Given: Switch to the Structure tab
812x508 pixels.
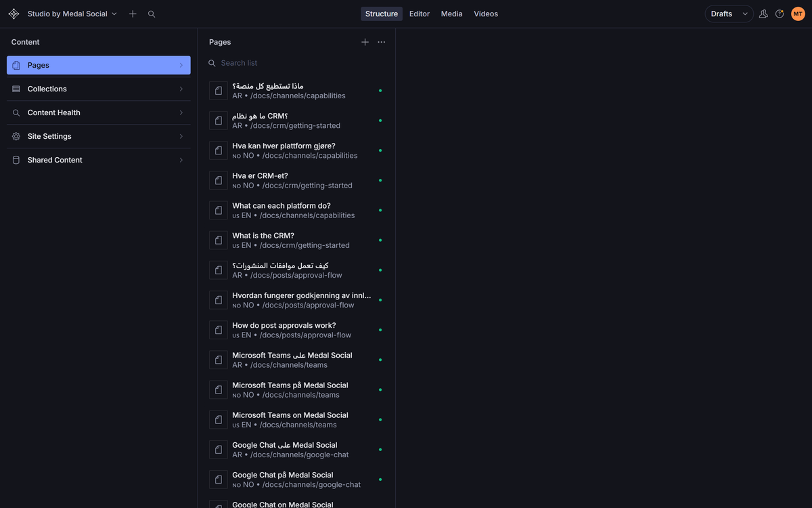Looking at the screenshot, I should click(x=382, y=14).
